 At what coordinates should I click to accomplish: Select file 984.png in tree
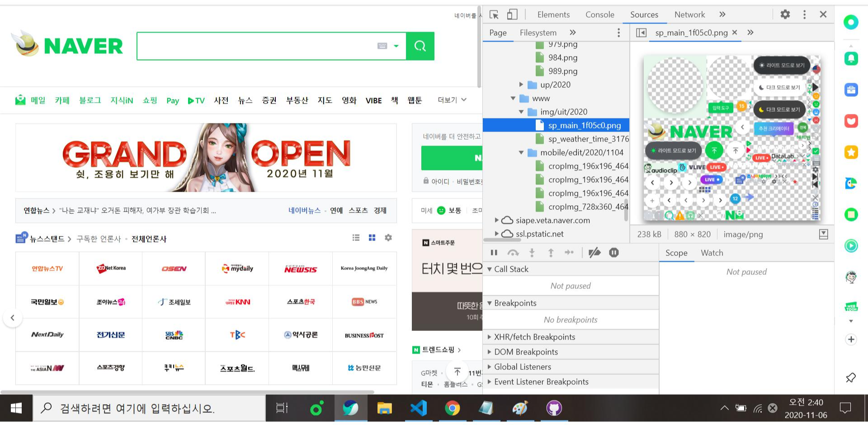click(562, 57)
